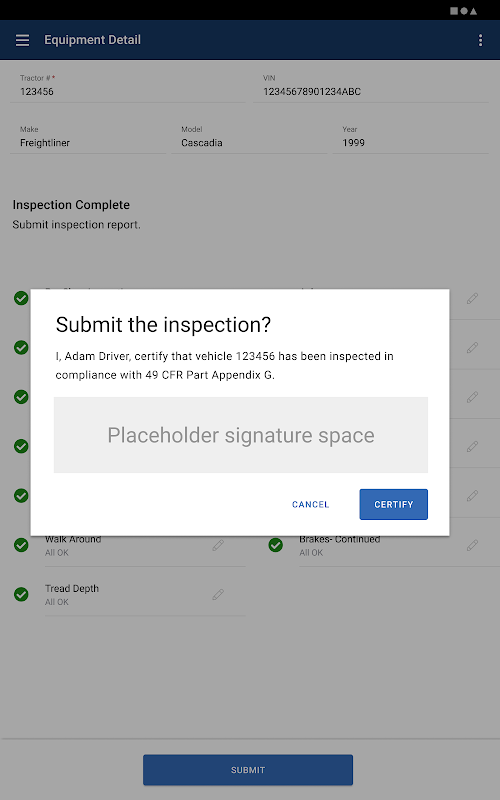Edit the Tread Depth section pencil icon

tap(218, 594)
